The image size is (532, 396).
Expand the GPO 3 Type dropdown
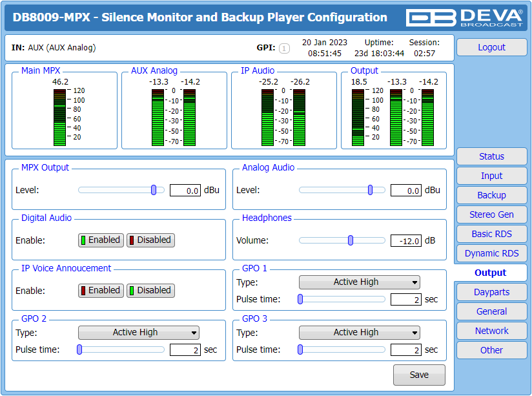pyautogui.click(x=360, y=333)
